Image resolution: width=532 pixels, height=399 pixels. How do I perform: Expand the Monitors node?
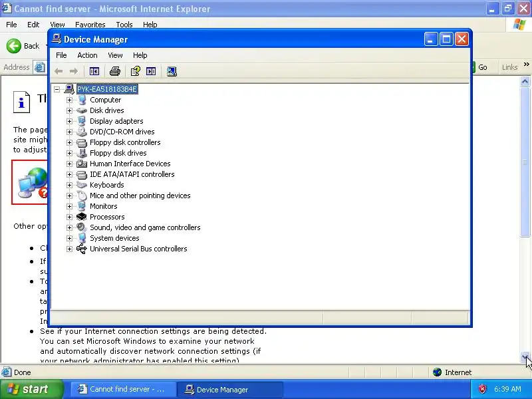click(69, 206)
